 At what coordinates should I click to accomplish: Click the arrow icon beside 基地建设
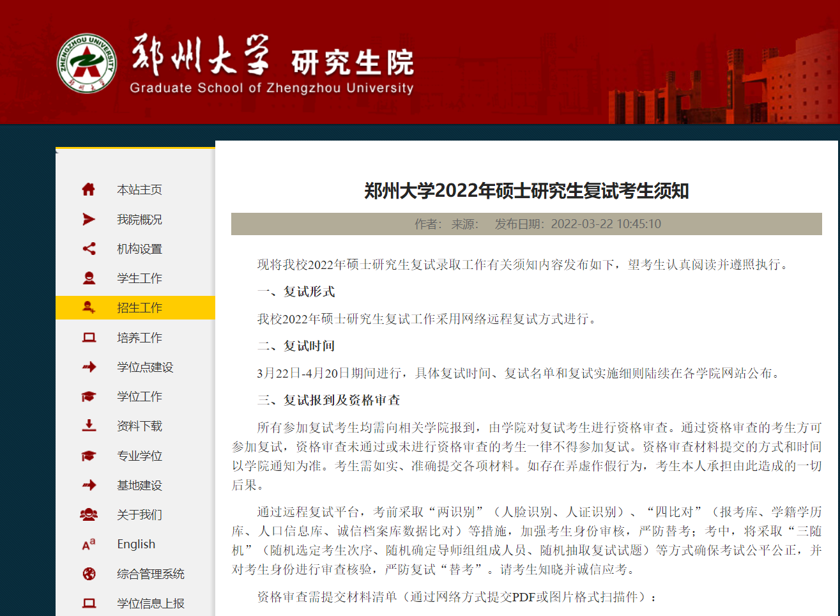point(89,485)
